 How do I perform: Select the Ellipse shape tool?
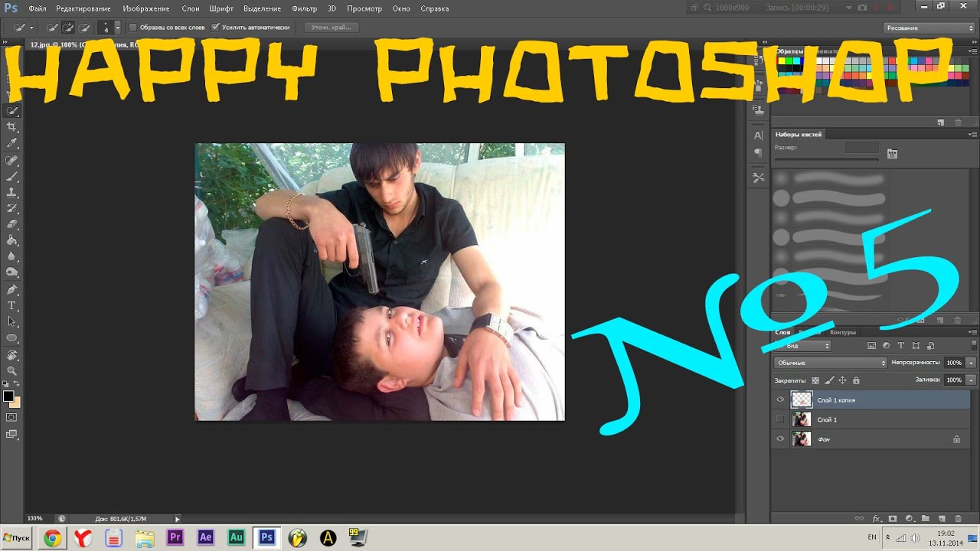[12, 337]
